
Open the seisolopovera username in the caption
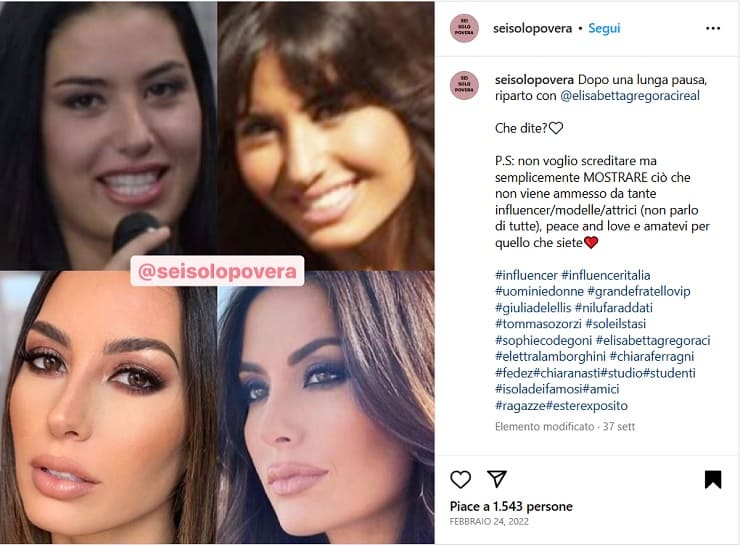[534, 80]
